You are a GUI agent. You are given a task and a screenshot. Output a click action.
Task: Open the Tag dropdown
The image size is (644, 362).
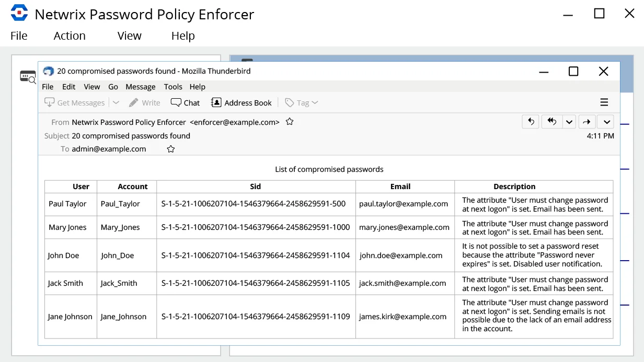(302, 103)
